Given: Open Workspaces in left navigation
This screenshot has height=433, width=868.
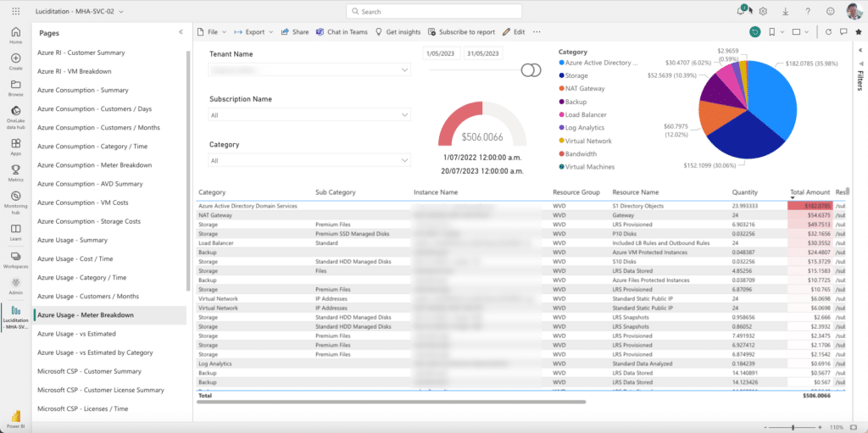Looking at the screenshot, I should point(15,259).
